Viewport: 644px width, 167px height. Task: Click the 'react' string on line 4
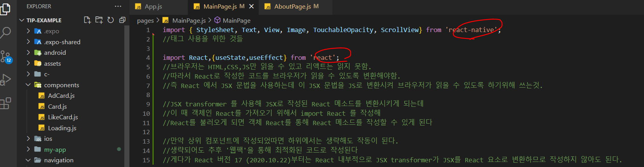click(323, 58)
